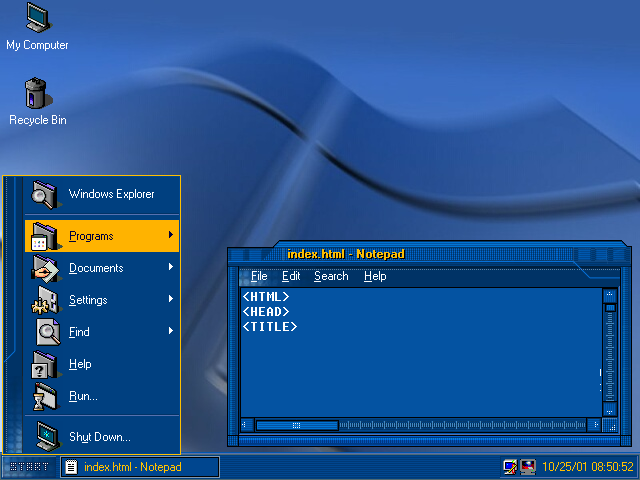Click the Notepad vertical scroll up arrow

[x=610, y=295]
